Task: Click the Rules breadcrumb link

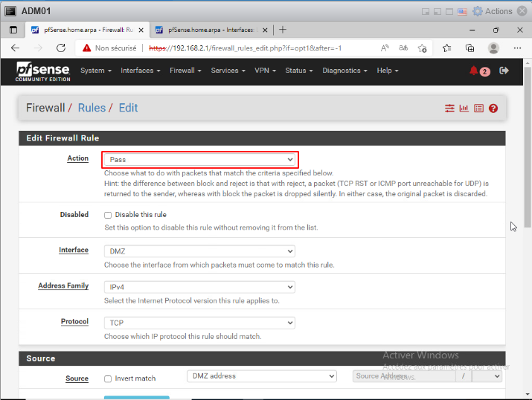Action: click(92, 108)
